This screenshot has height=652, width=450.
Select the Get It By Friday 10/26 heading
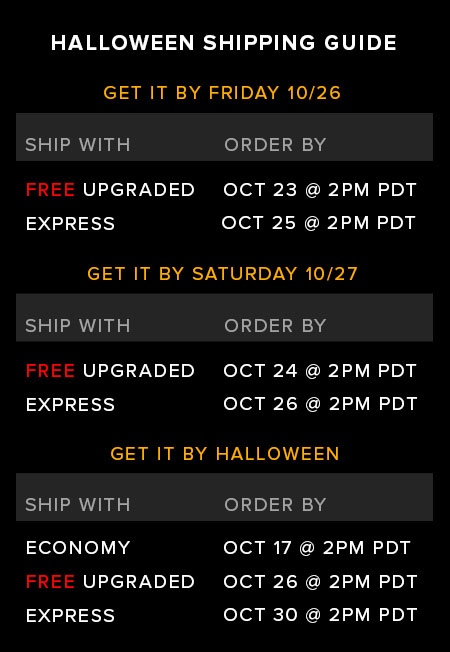pyautogui.click(x=222, y=93)
